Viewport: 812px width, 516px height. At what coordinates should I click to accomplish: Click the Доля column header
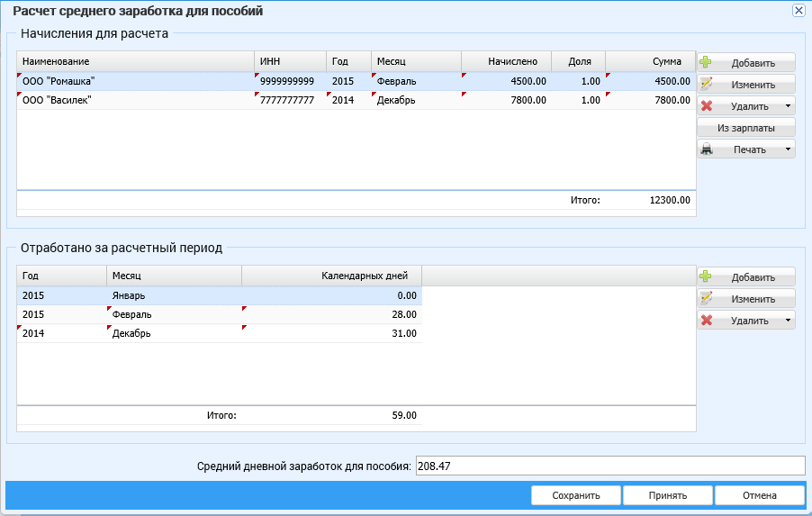[579, 61]
